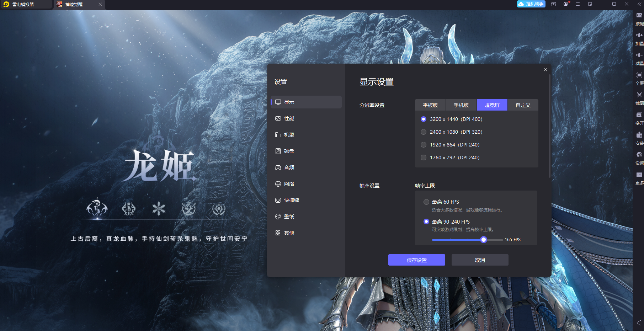Viewport: 644px width, 331px height.
Task: Open the gift box icon in the title bar
Action: [x=554, y=4]
